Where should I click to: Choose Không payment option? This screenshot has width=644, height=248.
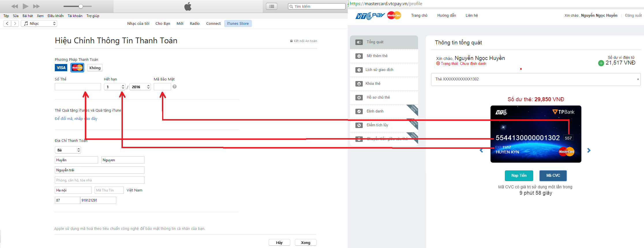95,68
